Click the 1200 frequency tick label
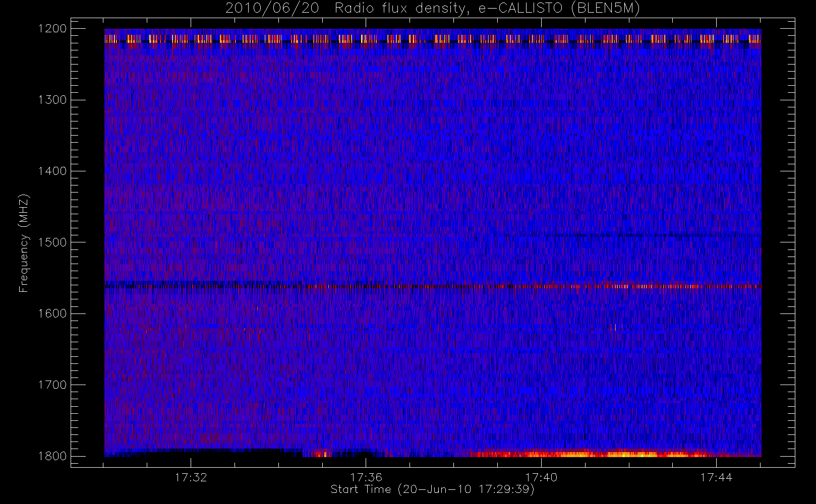This screenshot has width=816, height=504. (x=52, y=29)
